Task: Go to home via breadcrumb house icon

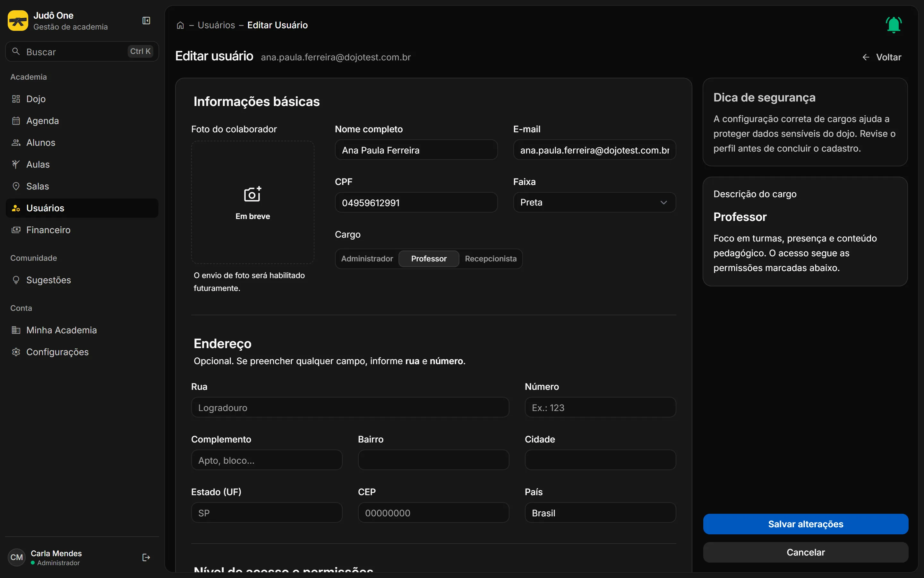Action: tap(180, 25)
